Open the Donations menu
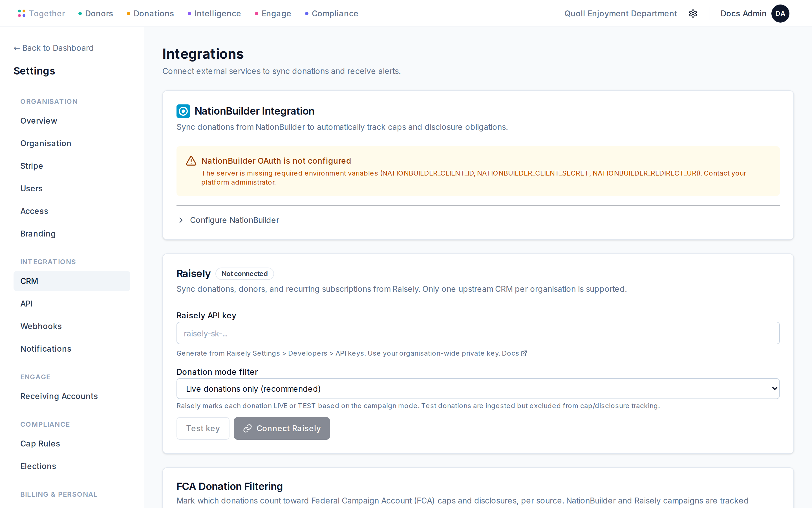This screenshot has width=812, height=508. tap(150, 14)
